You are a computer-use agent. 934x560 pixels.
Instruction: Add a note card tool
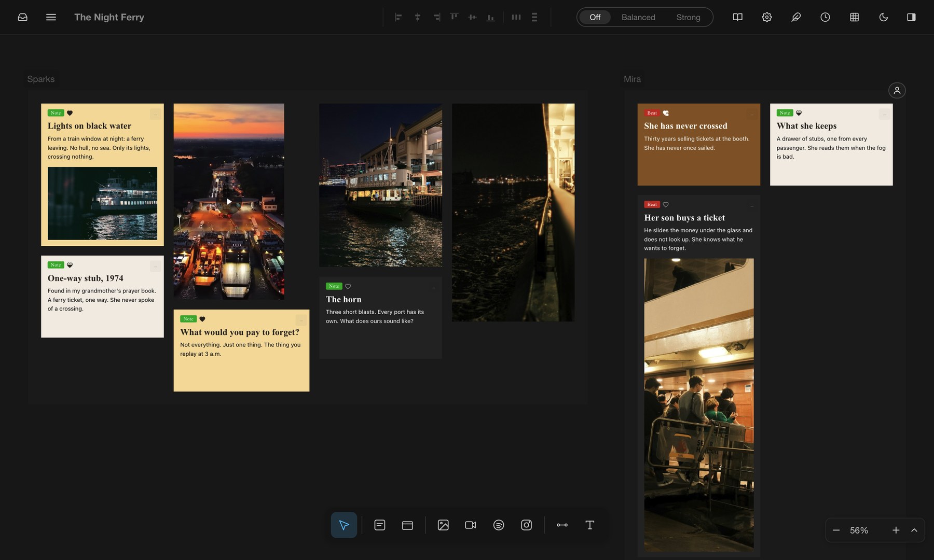(x=380, y=525)
